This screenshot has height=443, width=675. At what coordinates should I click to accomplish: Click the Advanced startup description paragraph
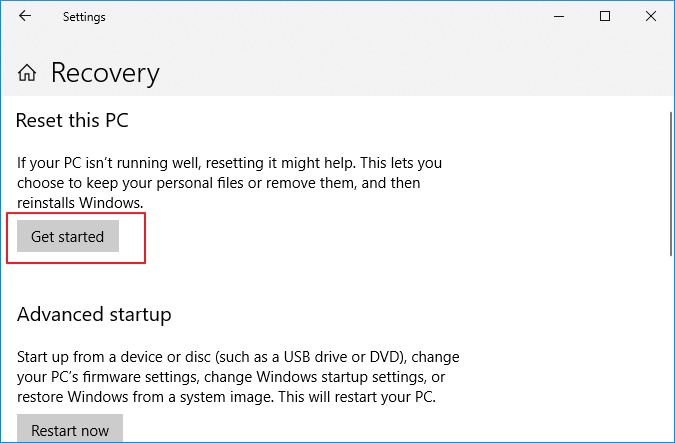(238, 375)
